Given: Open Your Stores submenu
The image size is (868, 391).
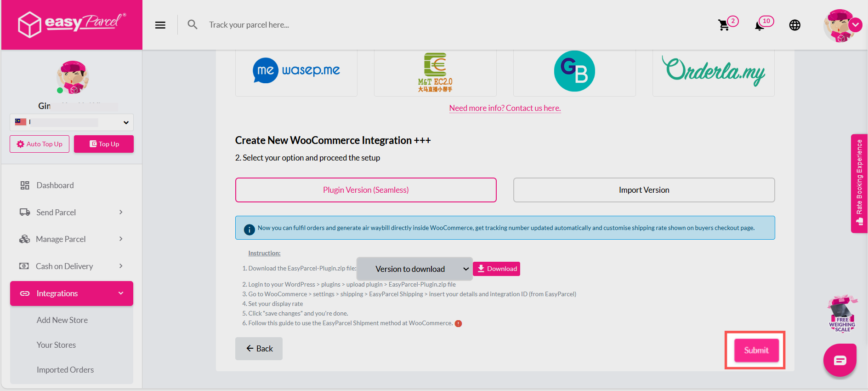Looking at the screenshot, I should (56, 345).
